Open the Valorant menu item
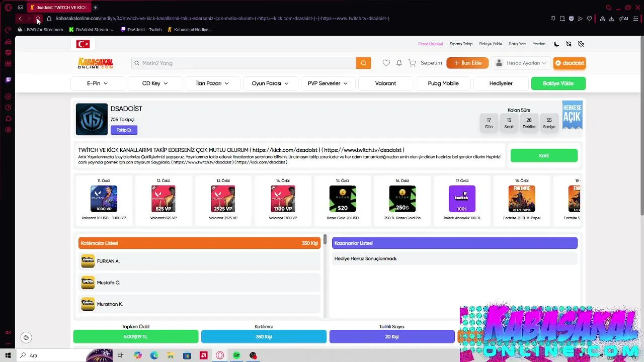Screen dimensions: 644x362 [x=385, y=83]
